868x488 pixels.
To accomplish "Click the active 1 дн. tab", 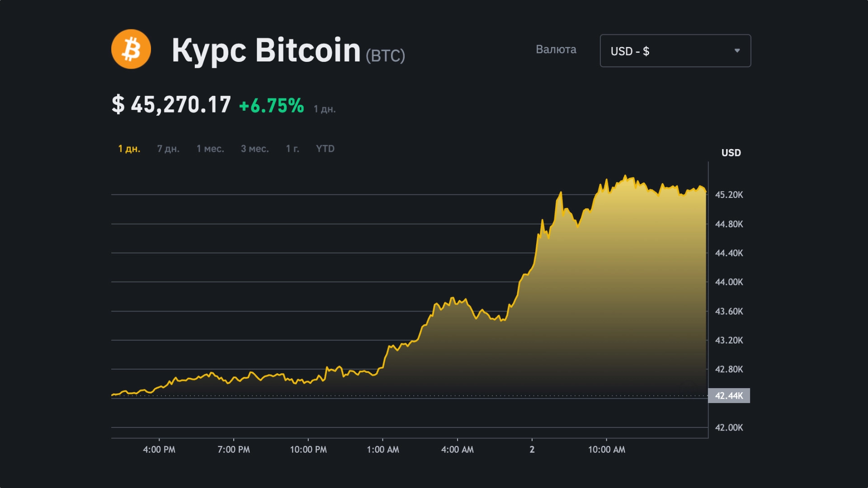I will click(x=129, y=148).
